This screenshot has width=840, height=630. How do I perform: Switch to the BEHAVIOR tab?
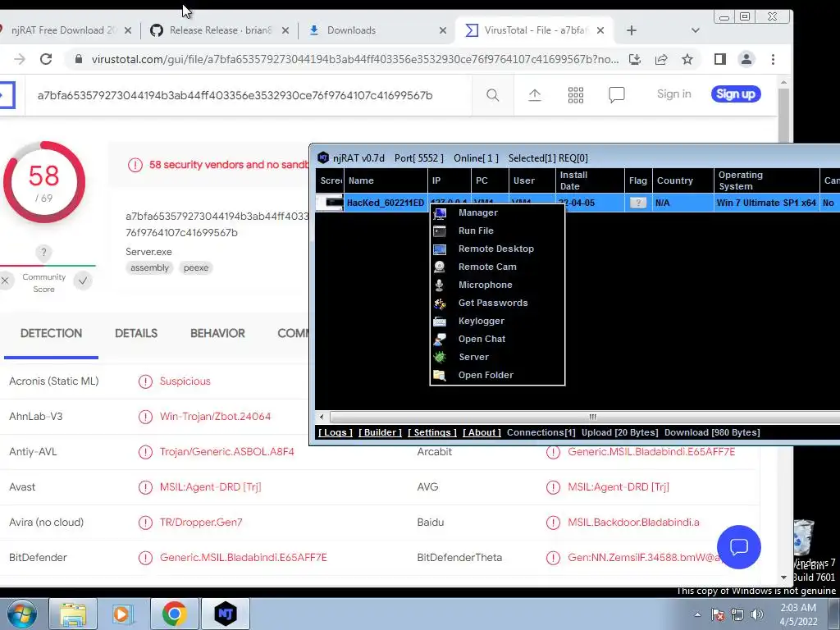click(217, 333)
